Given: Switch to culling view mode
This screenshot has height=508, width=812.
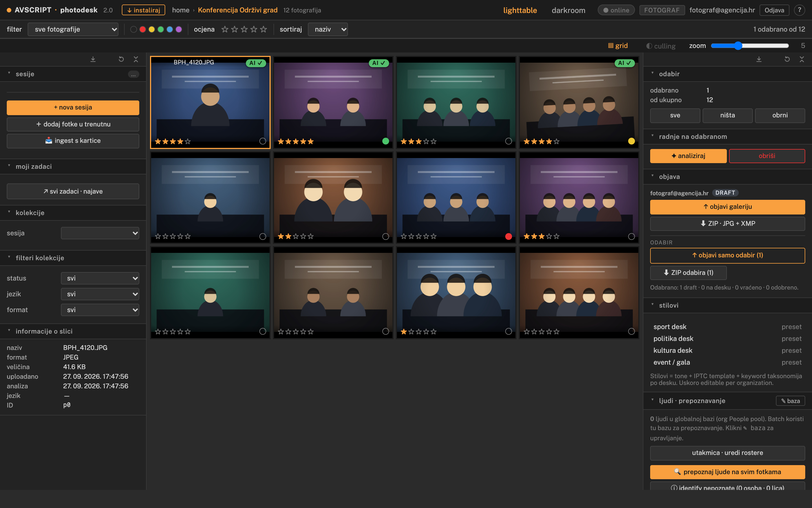Looking at the screenshot, I should (x=661, y=46).
